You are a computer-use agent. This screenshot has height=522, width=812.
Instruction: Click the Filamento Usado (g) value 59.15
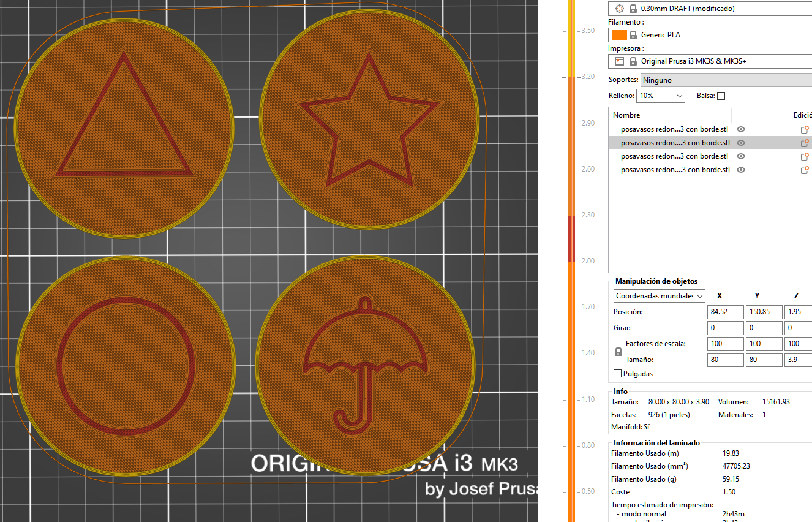point(731,479)
